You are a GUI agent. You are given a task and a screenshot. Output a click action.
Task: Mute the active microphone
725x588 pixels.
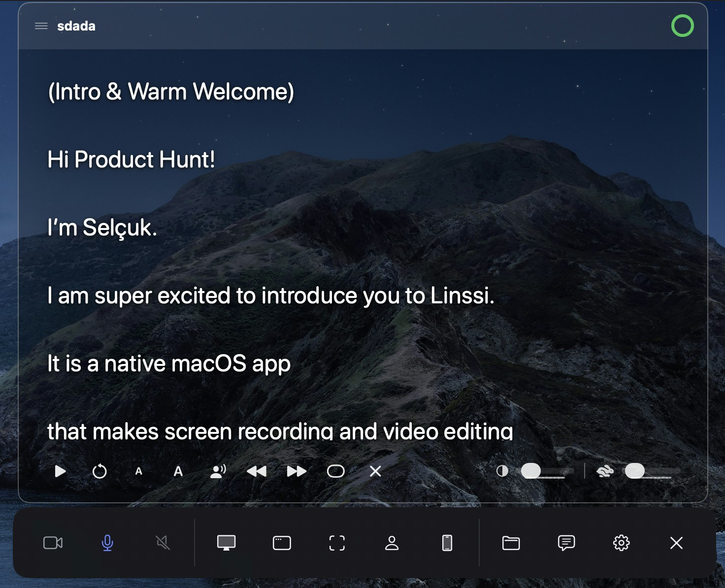[107, 543]
